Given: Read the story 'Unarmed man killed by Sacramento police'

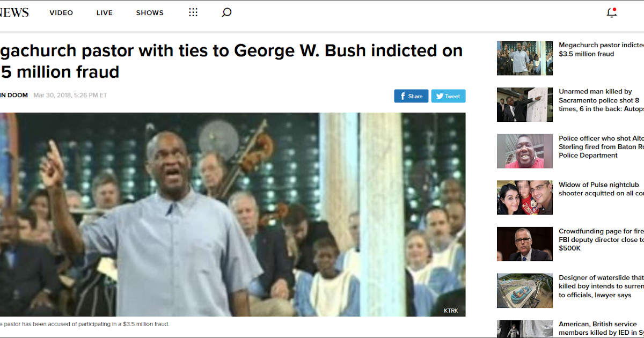Looking at the screenshot, I should coord(601,100).
